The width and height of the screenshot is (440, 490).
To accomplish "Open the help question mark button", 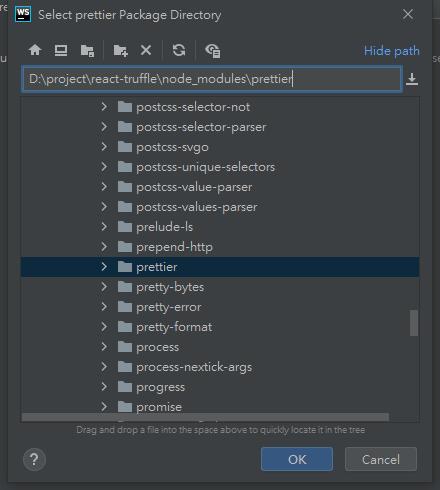I will [34, 460].
